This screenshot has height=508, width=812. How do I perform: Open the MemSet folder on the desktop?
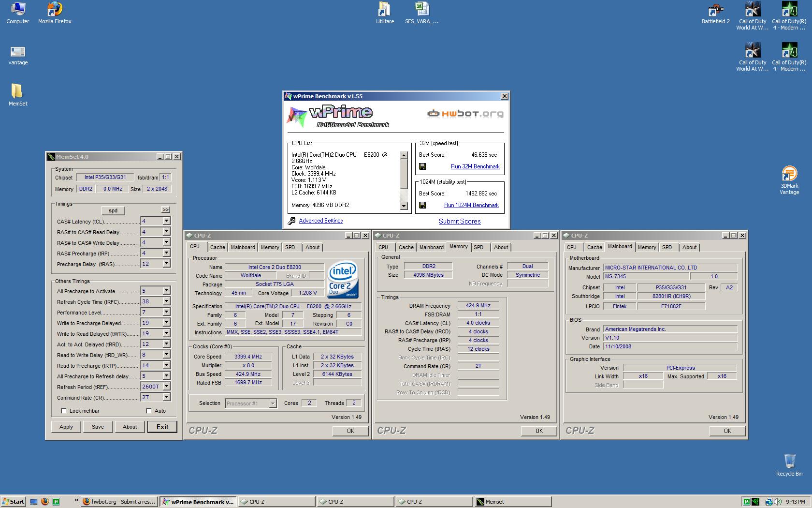tap(18, 95)
